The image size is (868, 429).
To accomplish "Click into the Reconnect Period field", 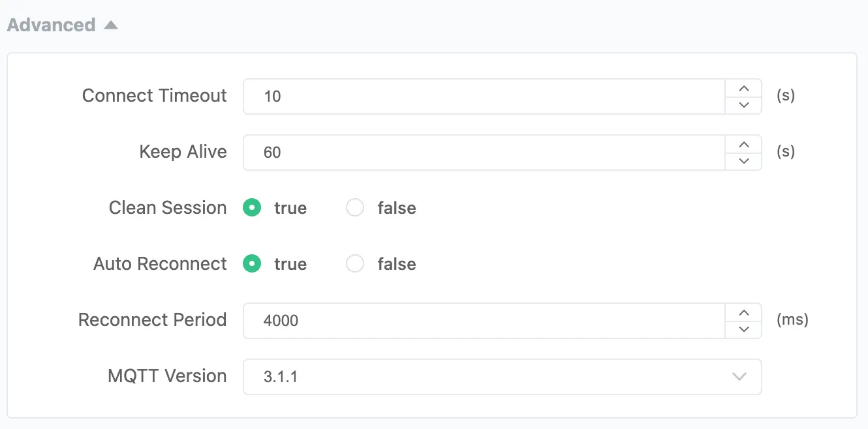I will [x=483, y=321].
